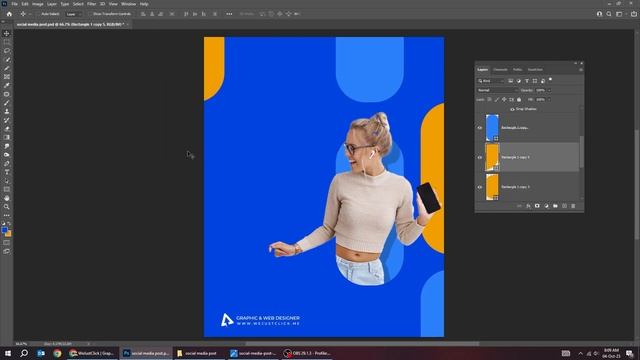Toggle Show Transform Controls checkbox
640x360 pixels.
(x=91, y=14)
